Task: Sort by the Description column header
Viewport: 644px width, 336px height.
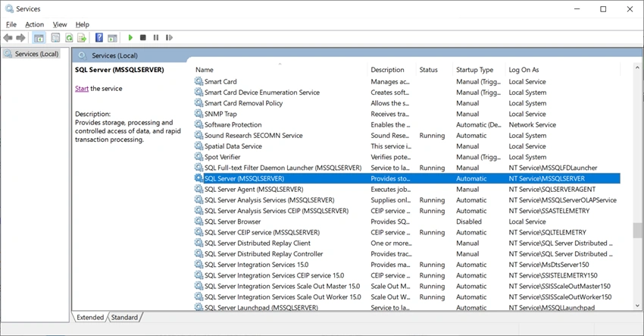Action: click(392, 70)
